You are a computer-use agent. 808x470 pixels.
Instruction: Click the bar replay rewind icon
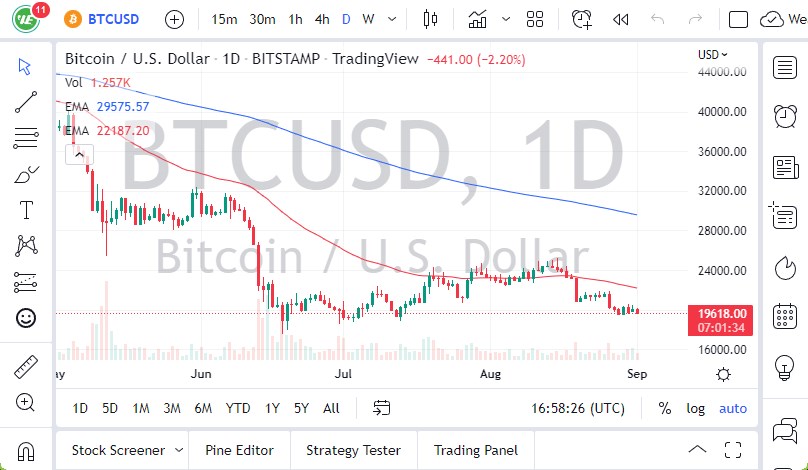[x=620, y=19]
